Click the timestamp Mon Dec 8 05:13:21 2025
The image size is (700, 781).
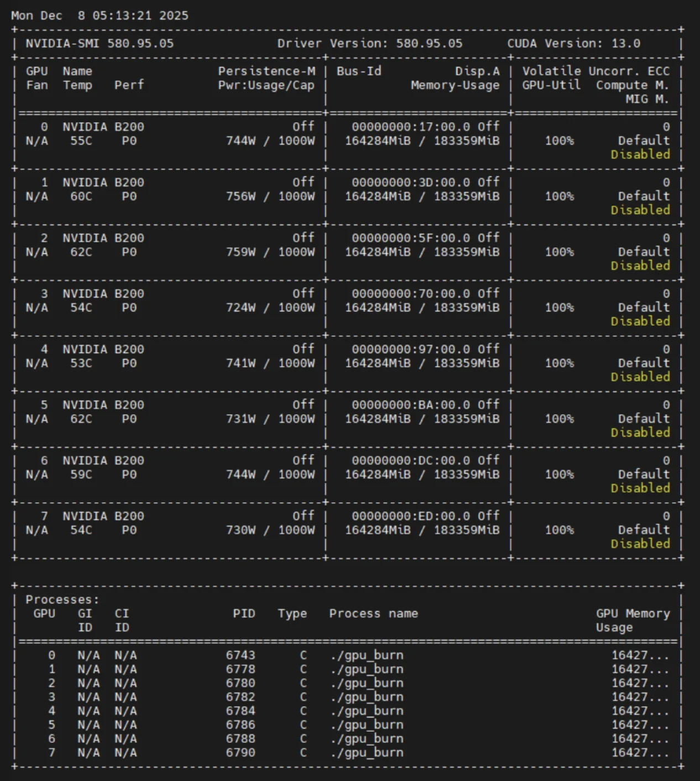click(x=100, y=15)
